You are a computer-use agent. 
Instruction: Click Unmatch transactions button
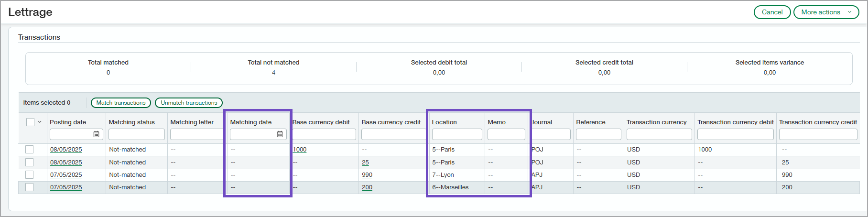tap(189, 103)
